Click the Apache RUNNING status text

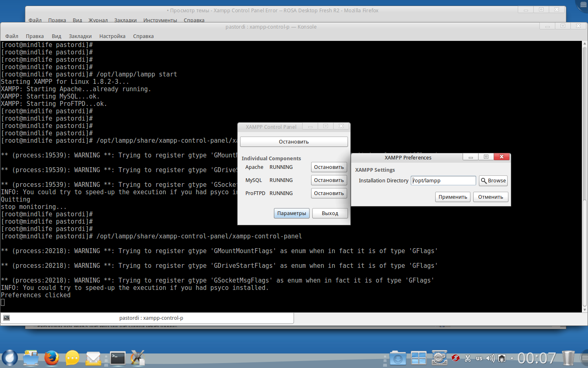tap(281, 167)
